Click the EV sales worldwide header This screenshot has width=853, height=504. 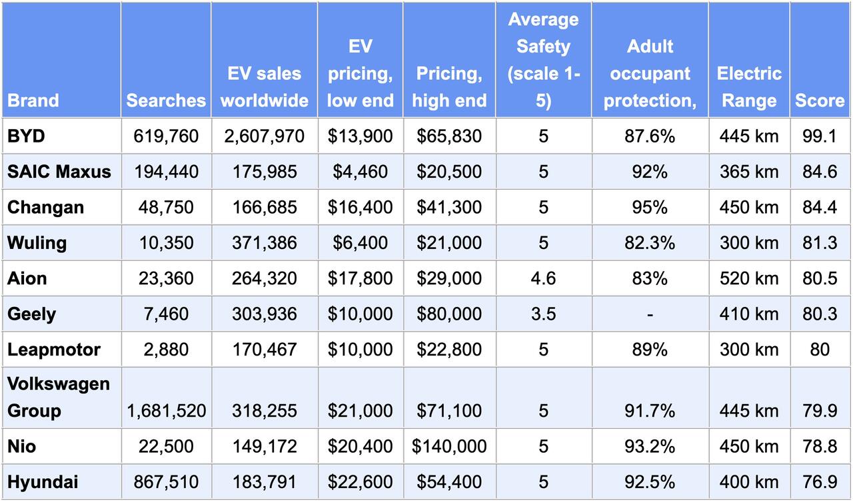coord(264,87)
